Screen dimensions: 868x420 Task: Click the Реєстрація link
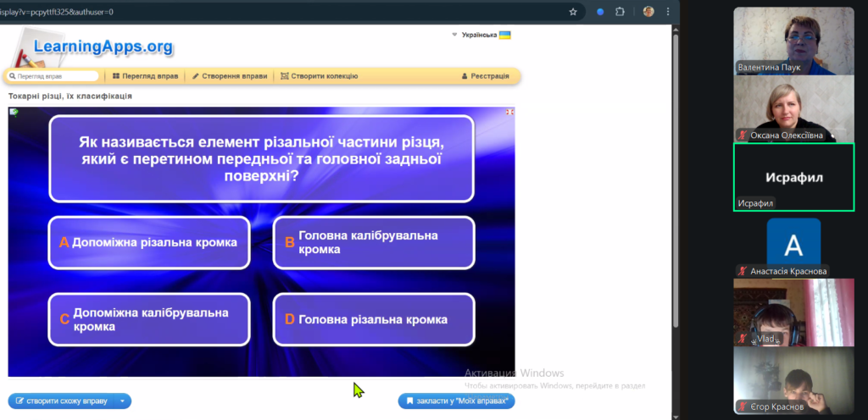pyautogui.click(x=485, y=76)
